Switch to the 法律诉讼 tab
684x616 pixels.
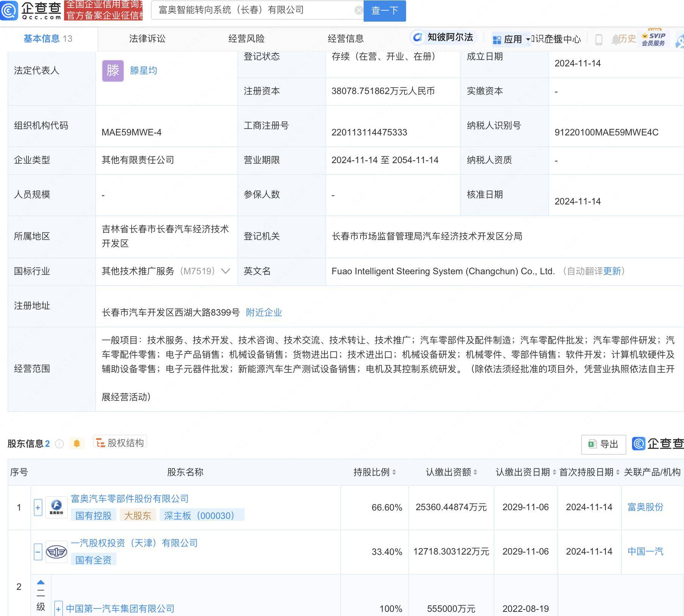pos(147,39)
